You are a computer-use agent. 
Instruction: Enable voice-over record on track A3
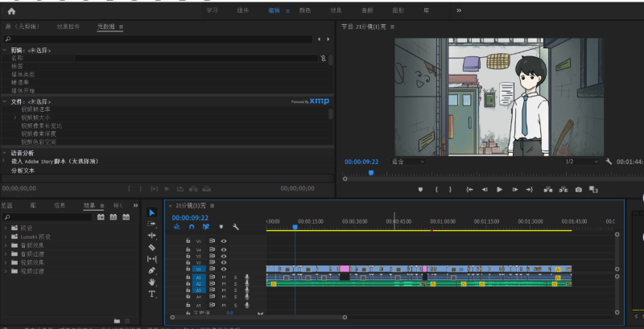click(247, 290)
